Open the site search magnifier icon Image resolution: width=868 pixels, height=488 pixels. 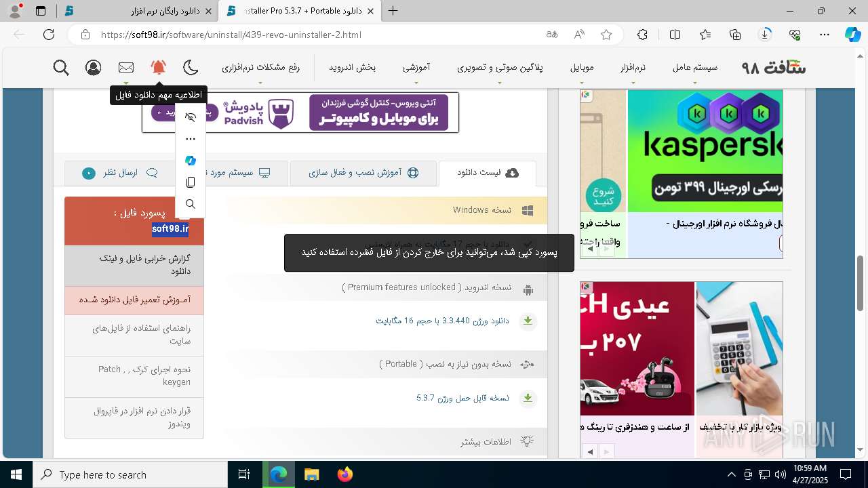click(61, 67)
